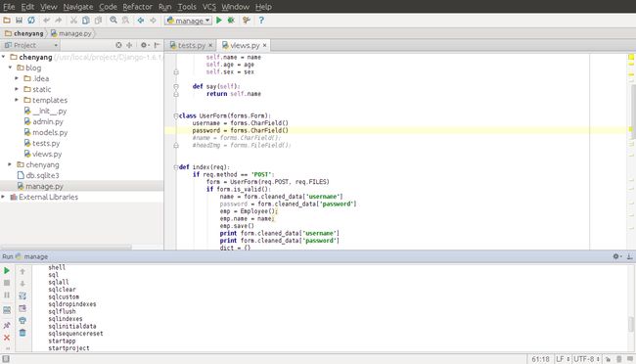This screenshot has width=636, height=364.
Task: Click the hector inspector icon in status bar
Action: tap(619, 359)
